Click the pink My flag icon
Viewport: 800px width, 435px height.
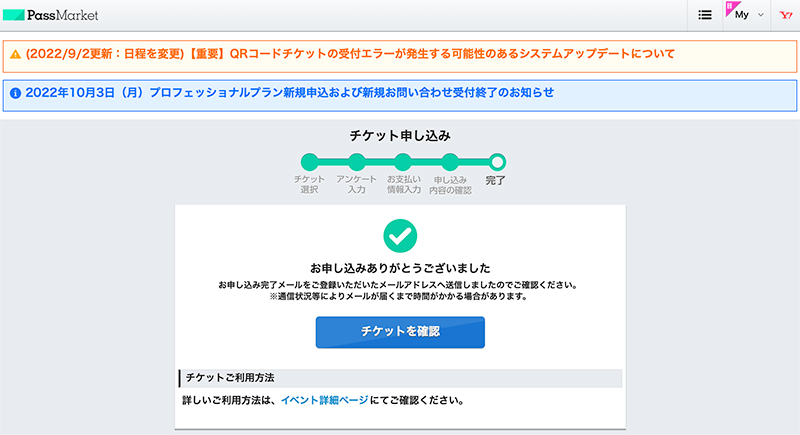coord(732,8)
